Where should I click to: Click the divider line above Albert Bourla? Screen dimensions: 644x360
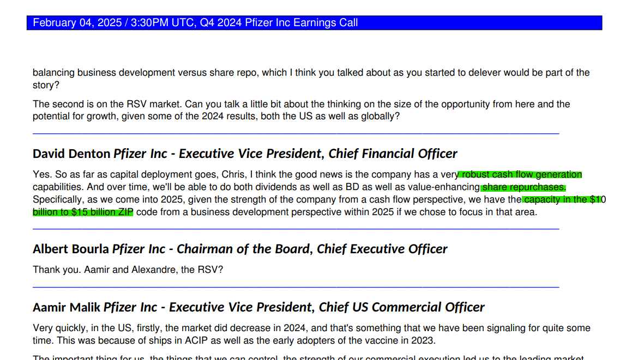[296, 228]
